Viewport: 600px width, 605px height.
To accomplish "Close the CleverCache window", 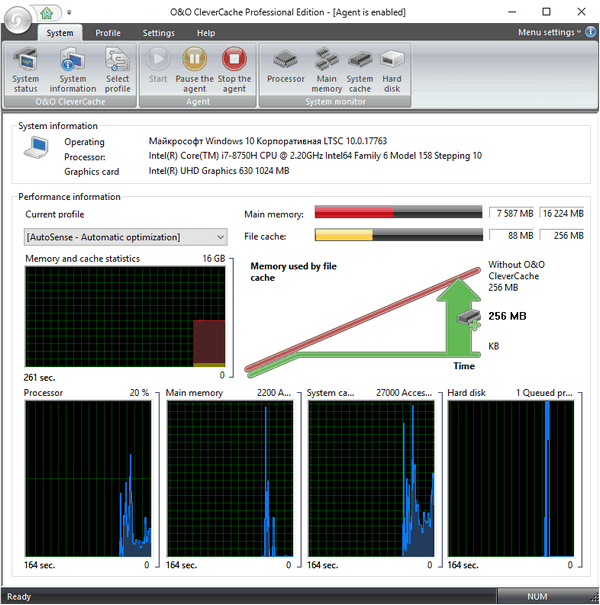I will (581, 12).
